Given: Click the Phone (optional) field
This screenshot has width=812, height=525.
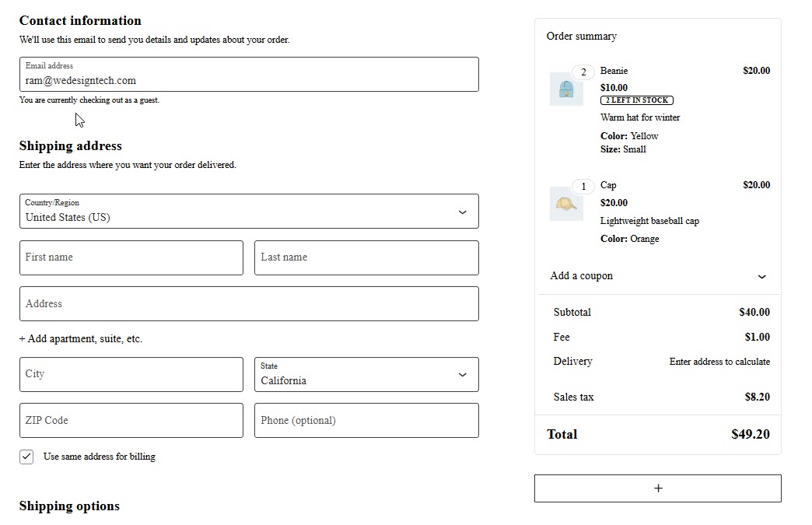Looking at the screenshot, I should [x=366, y=421].
